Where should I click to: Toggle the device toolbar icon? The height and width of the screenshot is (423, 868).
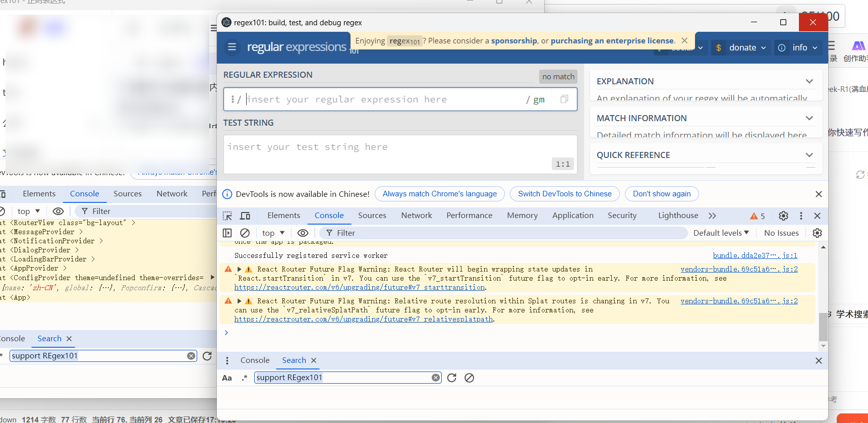pyautogui.click(x=245, y=216)
